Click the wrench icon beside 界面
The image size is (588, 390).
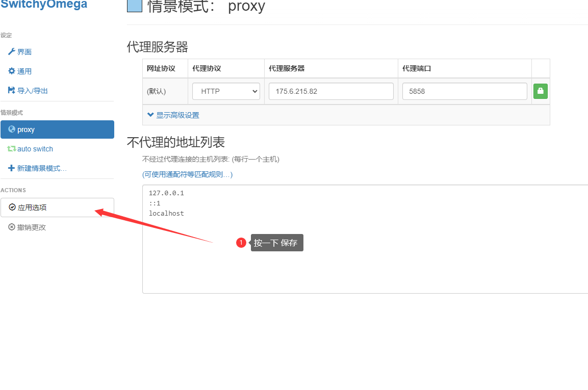click(12, 52)
